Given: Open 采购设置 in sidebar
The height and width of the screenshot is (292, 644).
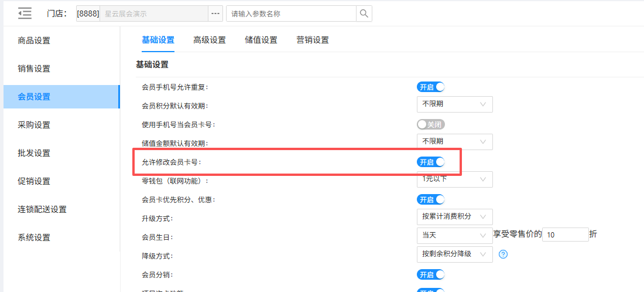Looking at the screenshot, I should click(61, 125).
